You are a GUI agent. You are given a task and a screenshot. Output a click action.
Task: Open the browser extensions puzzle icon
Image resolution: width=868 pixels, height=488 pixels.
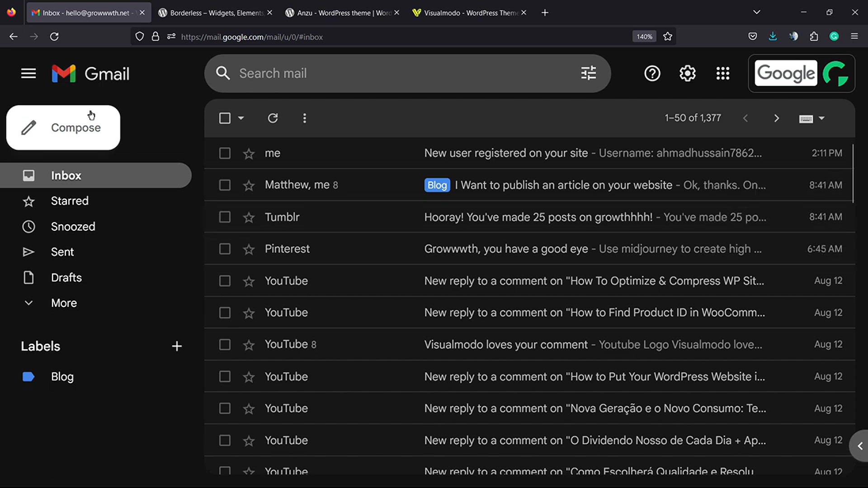point(814,37)
